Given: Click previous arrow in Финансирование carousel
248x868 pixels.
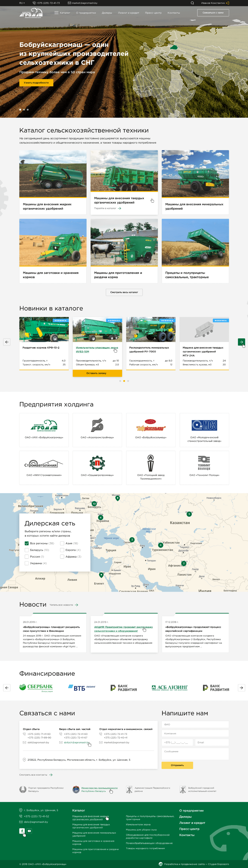Looking at the screenshot, I should (7, 688).
